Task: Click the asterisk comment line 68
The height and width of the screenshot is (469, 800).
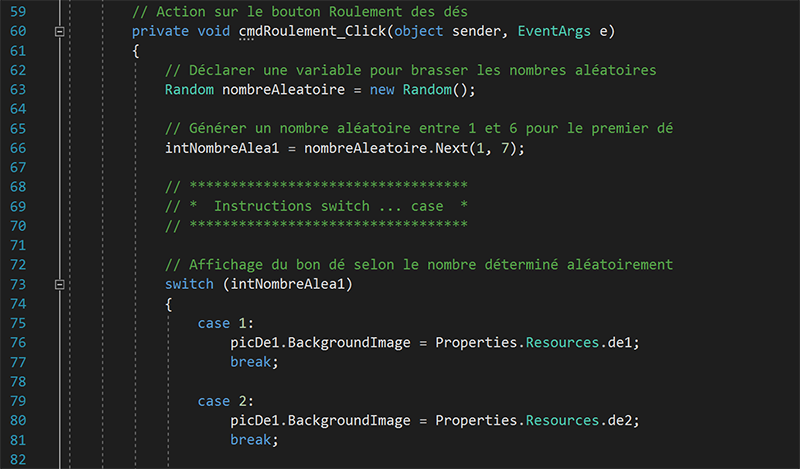Action: pyautogui.click(x=316, y=185)
